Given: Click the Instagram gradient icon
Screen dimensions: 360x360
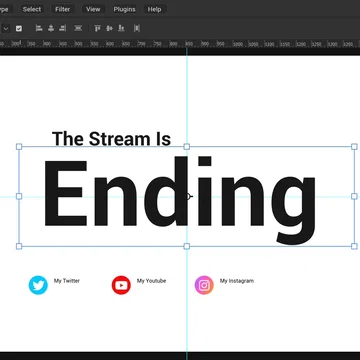Looking at the screenshot, I should (x=204, y=285).
